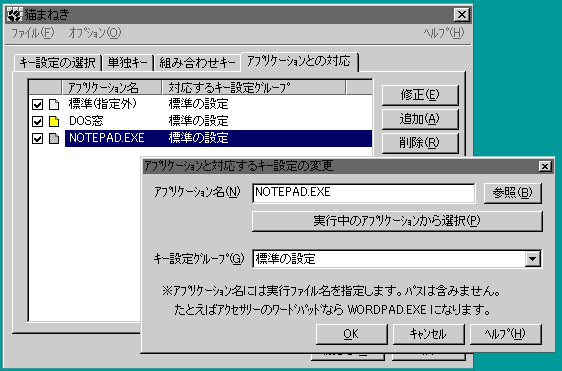Click 標準の設定 cell in 標準(指定外) row
Screen dimensions: 562x371
198,104
